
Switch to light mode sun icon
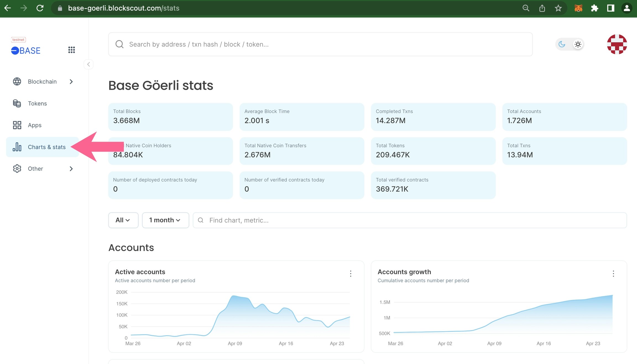[578, 44]
